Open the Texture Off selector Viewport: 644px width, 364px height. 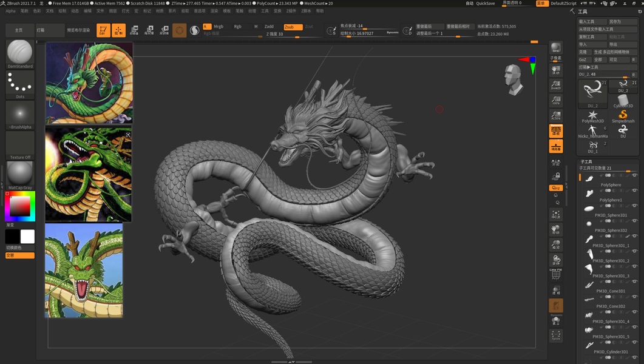point(19,145)
